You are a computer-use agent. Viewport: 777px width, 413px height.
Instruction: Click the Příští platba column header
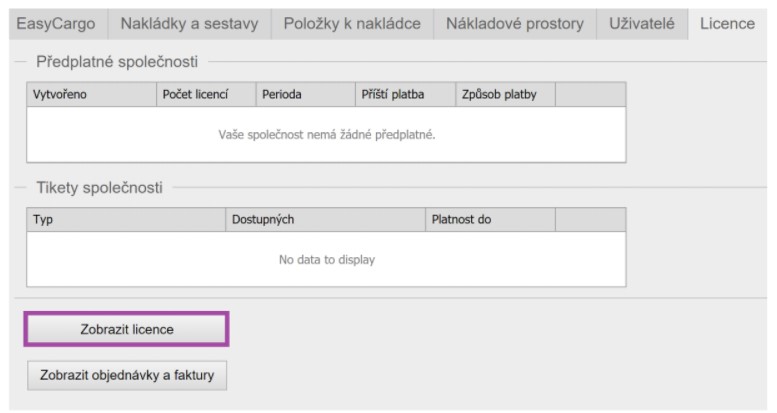coord(404,95)
